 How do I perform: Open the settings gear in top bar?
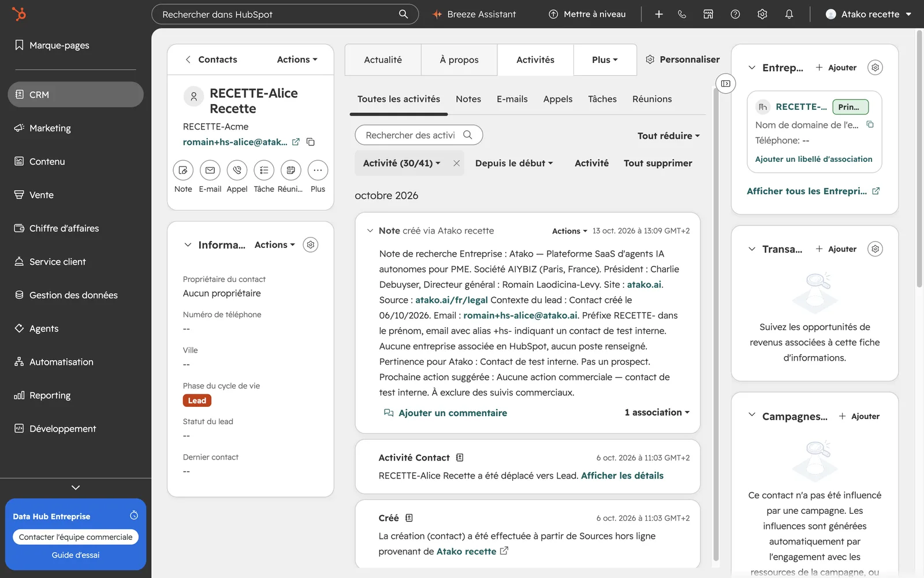click(762, 14)
